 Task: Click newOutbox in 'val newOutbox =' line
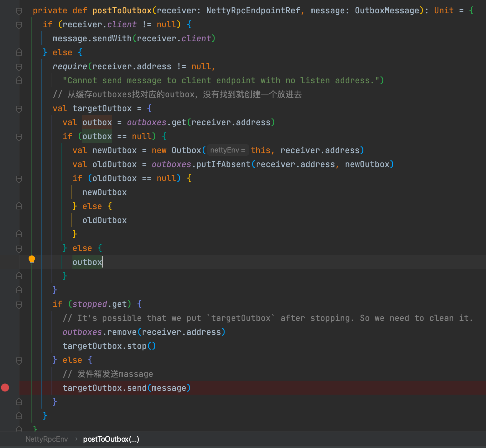pos(114,150)
